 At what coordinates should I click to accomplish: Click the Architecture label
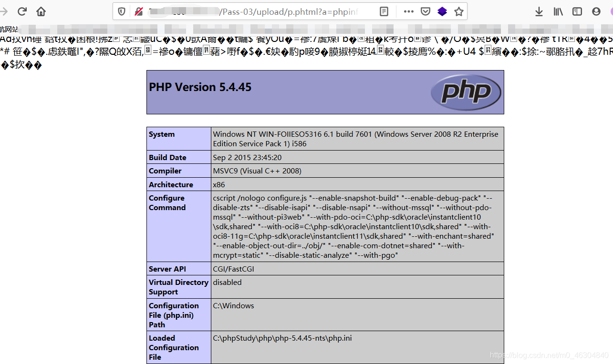[x=171, y=185]
